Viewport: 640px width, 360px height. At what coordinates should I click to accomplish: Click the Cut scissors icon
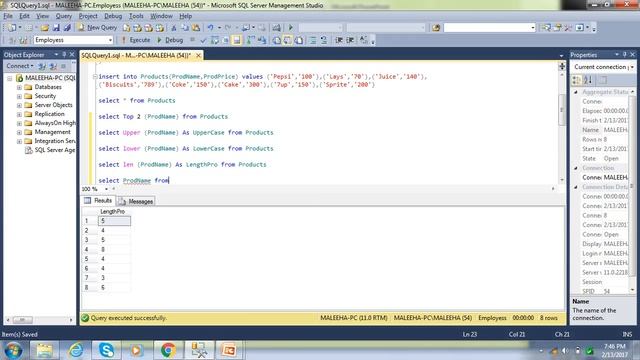(x=173, y=27)
